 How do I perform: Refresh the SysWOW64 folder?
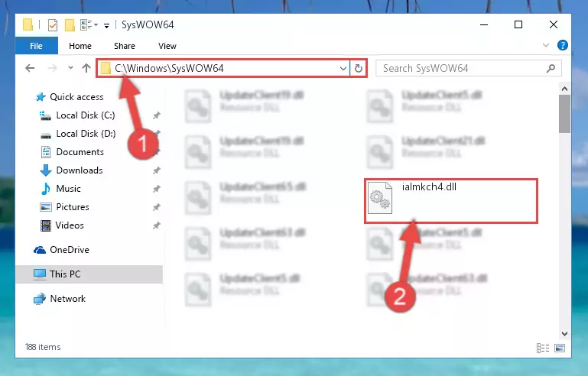pyautogui.click(x=359, y=69)
